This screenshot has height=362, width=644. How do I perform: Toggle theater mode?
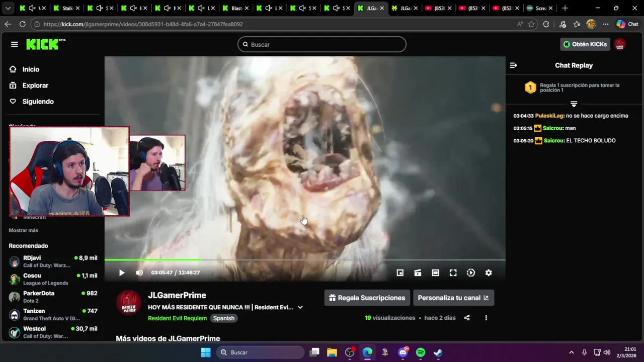click(x=435, y=273)
